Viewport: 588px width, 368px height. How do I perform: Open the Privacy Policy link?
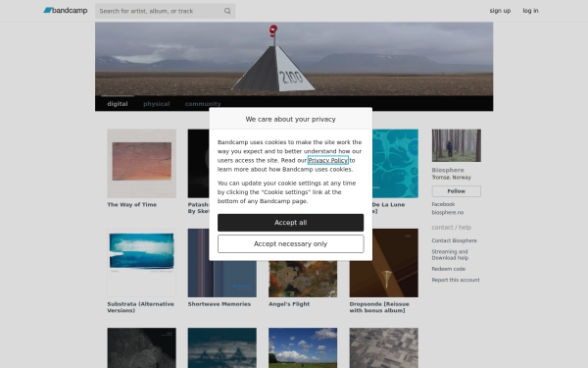click(x=327, y=160)
